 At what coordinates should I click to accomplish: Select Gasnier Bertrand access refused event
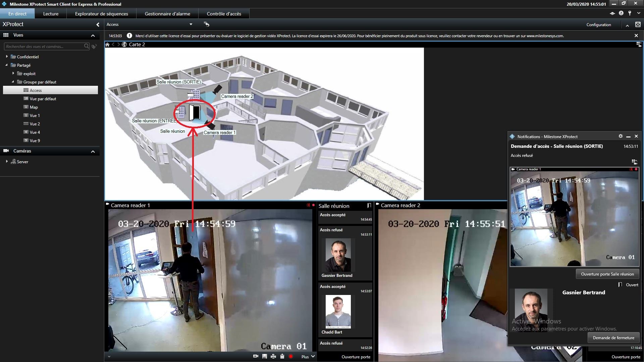(x=345, y=253)
